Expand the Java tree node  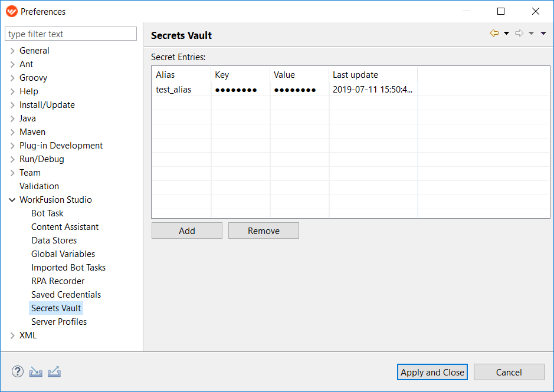12,118
